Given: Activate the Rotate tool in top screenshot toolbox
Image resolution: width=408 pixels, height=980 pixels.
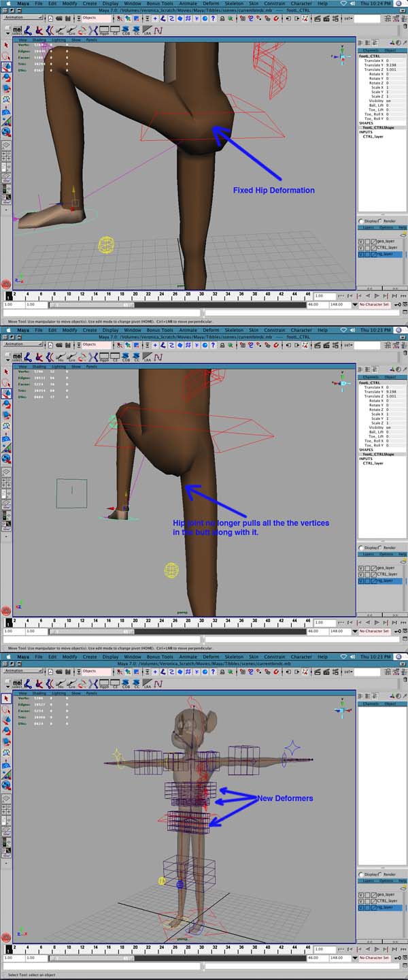Looking at the screenshot, I should point(6,78).
